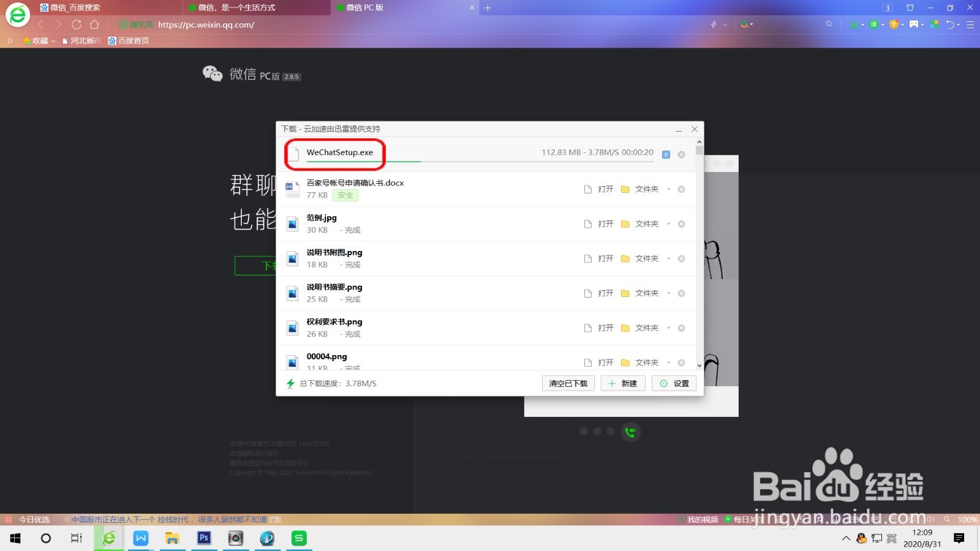Open the downloaded file 范例.jpg

[x=599, y=224]
